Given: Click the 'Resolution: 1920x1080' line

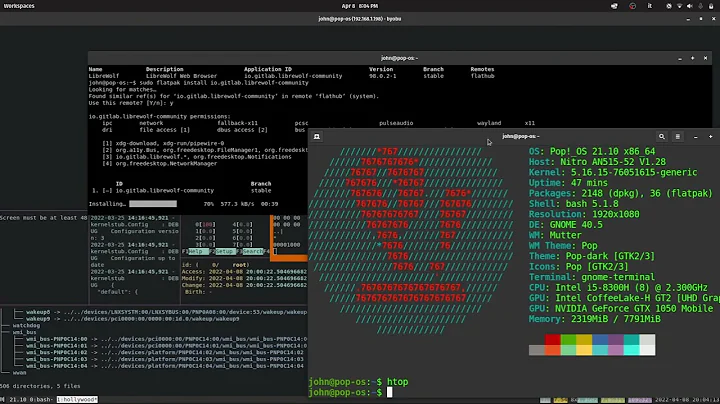Looking at the screenshot, I should 584,214.
